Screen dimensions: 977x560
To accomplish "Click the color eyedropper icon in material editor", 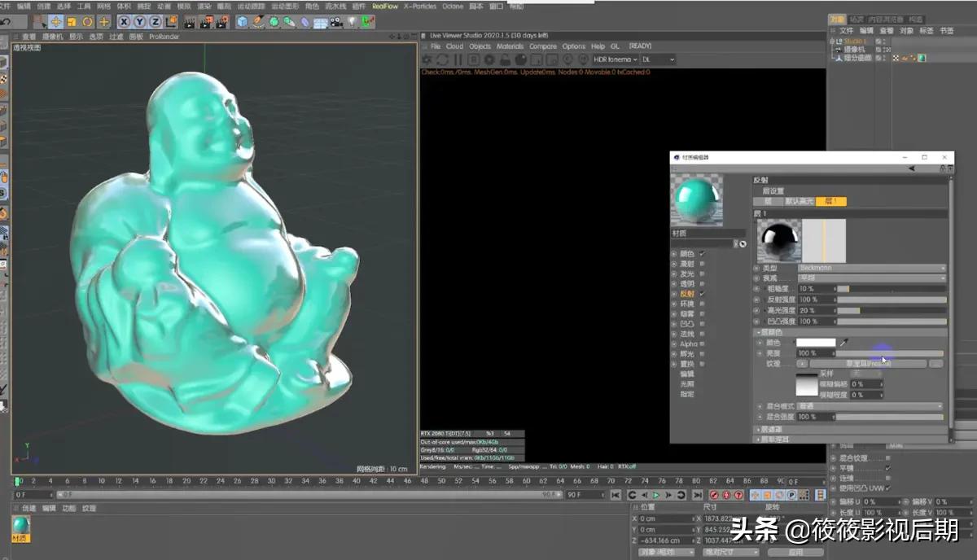I will (x=844, y=343).
